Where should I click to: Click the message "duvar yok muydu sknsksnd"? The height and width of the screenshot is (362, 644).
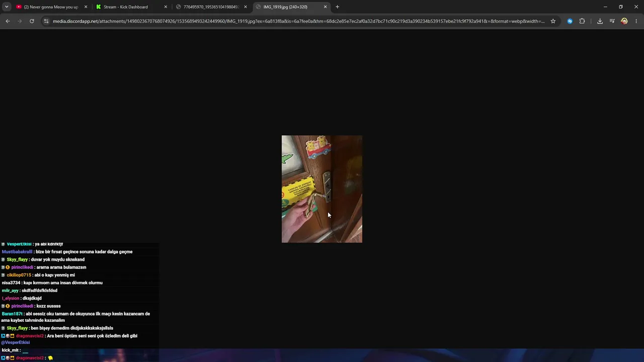58,259
